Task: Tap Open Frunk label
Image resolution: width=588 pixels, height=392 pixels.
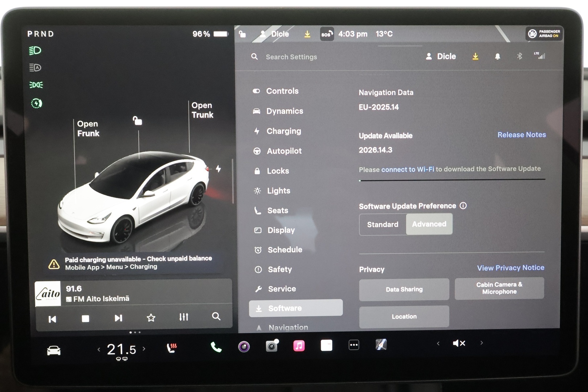Action: [x=88, y=129]
